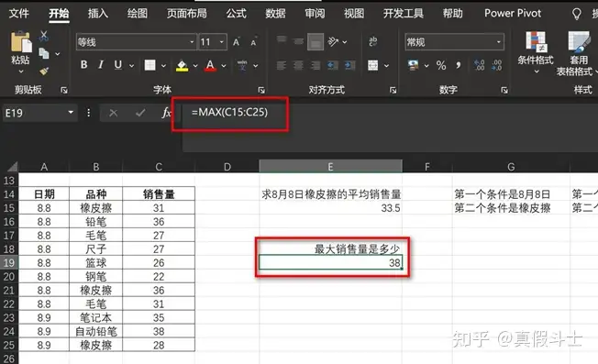Click the formula bar with =MAX(C15:C25)
The width and height of the screenshot is (598, 364).
click(389, 113)
